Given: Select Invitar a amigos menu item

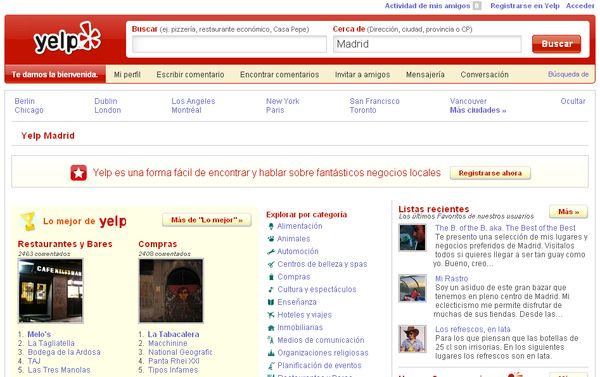Looking at the screenshot, I should (x=362, y=75).
